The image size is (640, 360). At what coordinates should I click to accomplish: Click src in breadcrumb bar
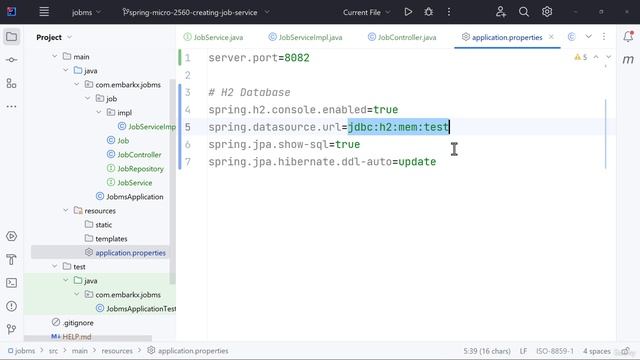coord(53,351)
